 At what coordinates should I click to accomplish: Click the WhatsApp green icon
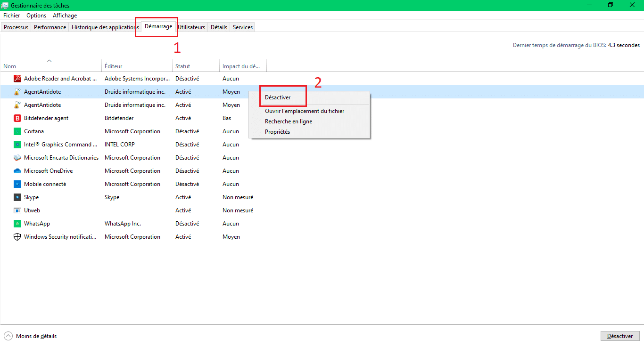pos(17,224)
